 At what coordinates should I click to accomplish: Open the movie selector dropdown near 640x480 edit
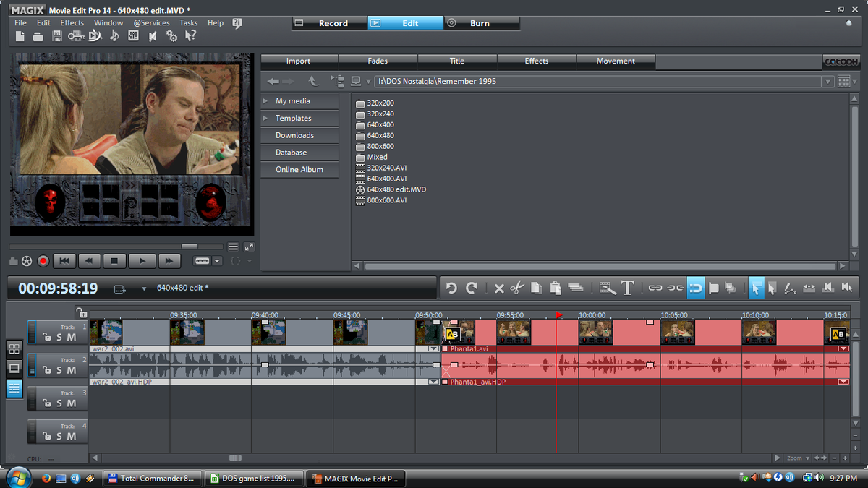pyautogui.click(x=144, y=288)
